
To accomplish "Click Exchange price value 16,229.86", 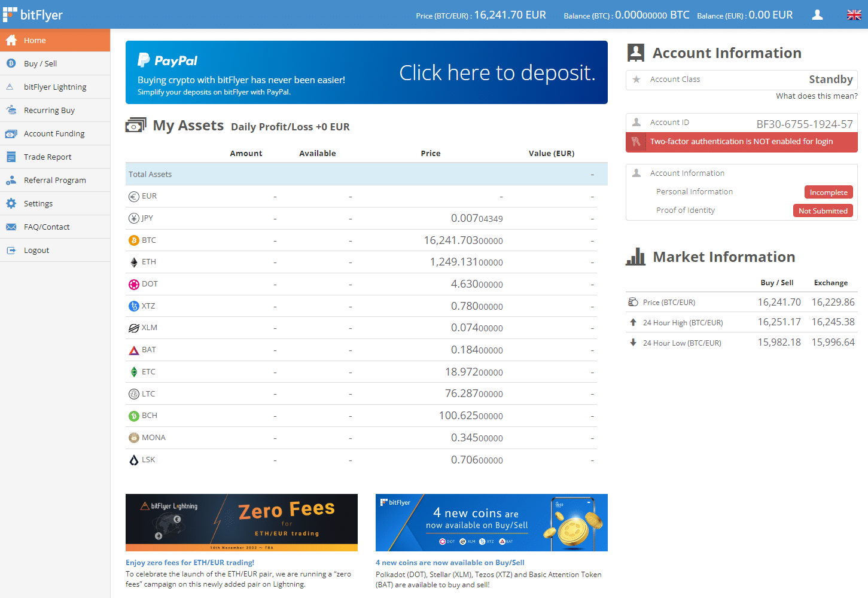I will click(833, 302).
